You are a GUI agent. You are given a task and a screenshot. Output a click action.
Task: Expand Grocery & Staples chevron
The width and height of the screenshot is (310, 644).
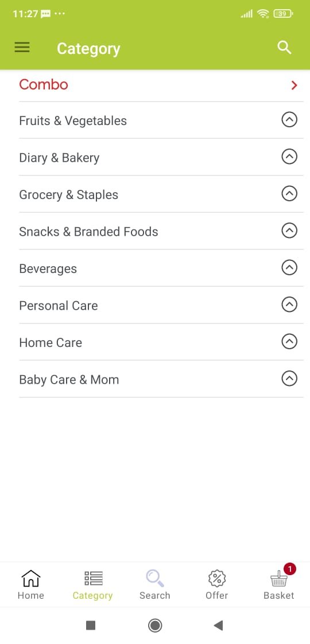[x=289, y=194]
